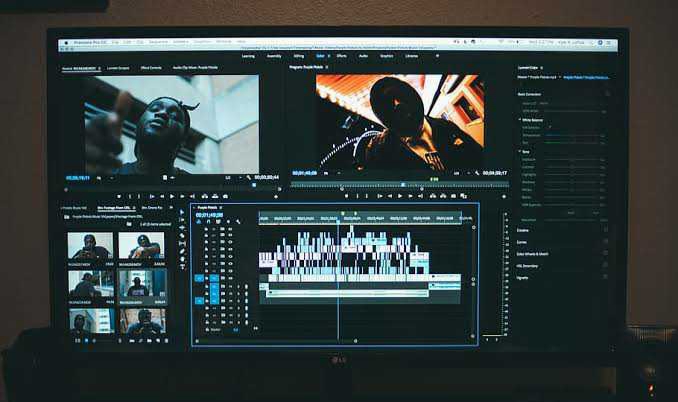Screen dimensions: 678x402
Task: Toggle Snap in the timeline header
Action: coord(208,222)
